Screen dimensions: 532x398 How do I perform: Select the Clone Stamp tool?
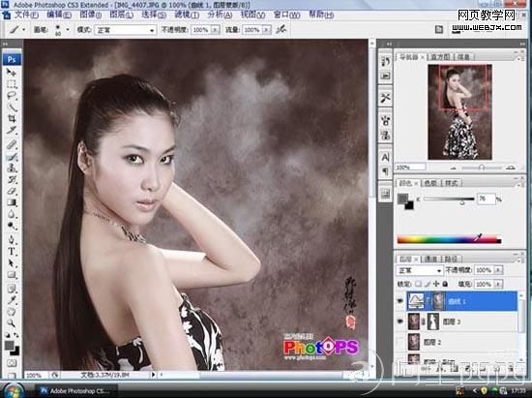(x=12, y=168)
